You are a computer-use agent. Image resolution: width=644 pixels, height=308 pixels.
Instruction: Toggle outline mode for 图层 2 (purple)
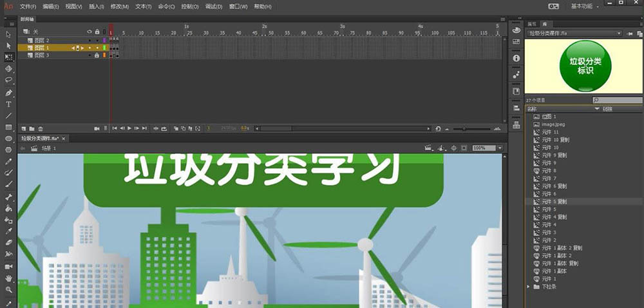104,40
